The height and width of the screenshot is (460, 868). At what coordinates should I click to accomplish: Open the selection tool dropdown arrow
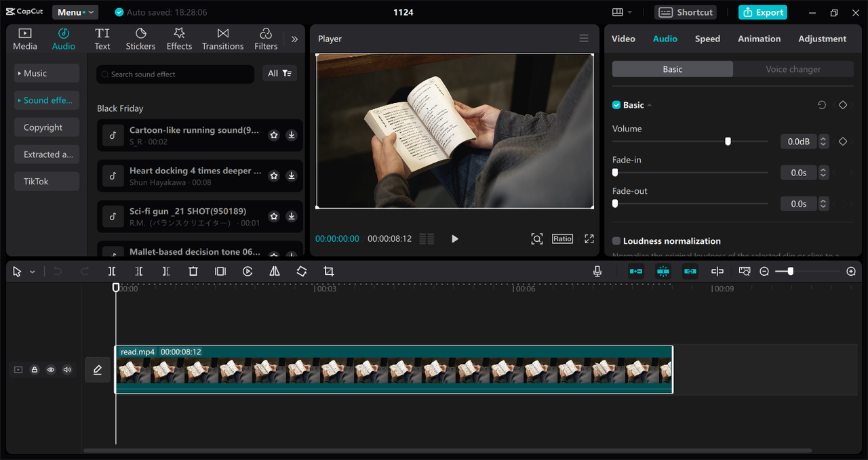pos(33,272)
